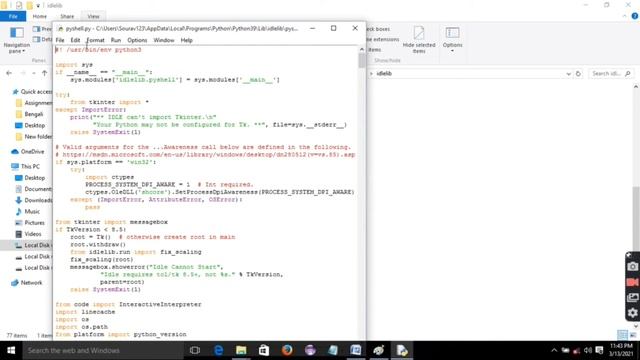Image resolution: width=640 pixels, height=360 pixels.
Task: Open the Format menu in IDLE
Action: (96, 40)
